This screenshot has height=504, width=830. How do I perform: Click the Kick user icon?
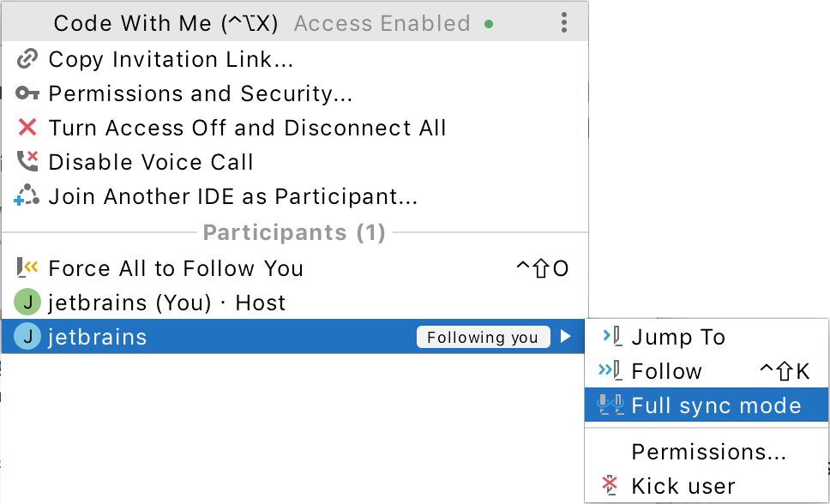click(x=610, y=485)
